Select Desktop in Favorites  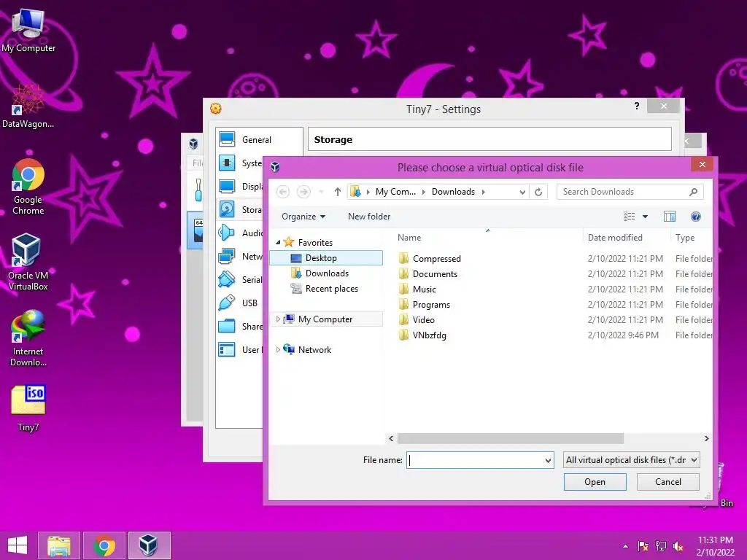pos(326,258)
